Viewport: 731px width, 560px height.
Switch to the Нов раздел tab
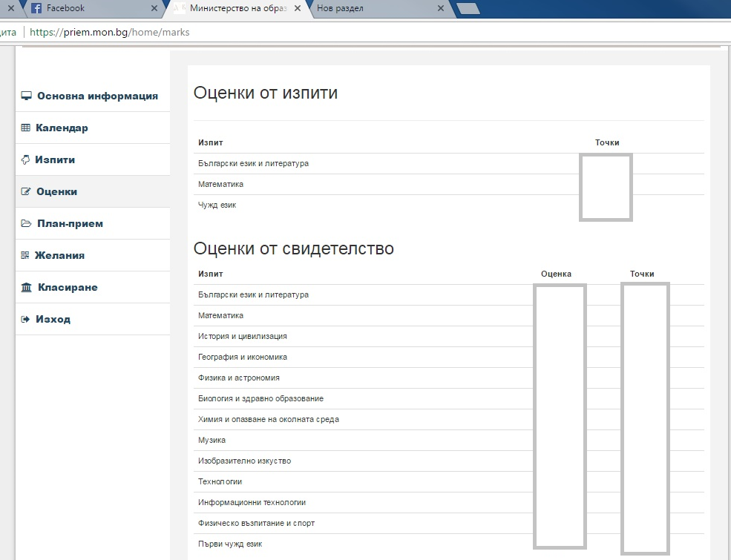coord(371,9)
